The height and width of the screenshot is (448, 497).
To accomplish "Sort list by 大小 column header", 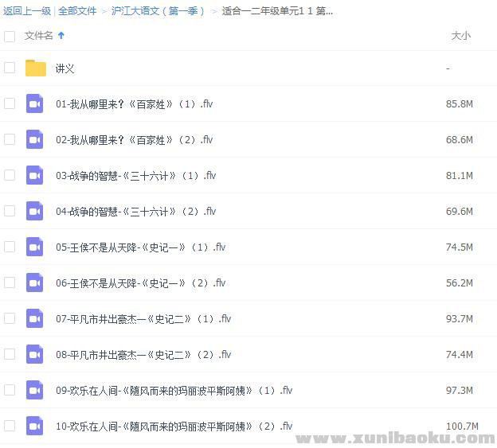I will pos(460,36).
